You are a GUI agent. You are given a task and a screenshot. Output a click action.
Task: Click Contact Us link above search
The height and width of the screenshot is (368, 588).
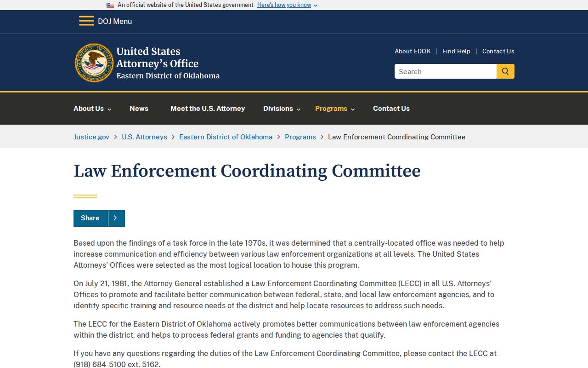point(498,51)
